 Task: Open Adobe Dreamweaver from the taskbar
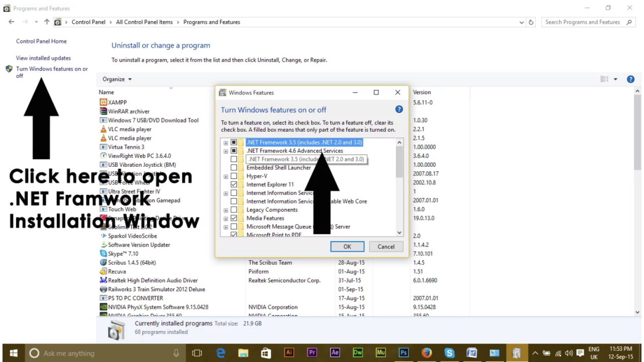[x=357, y=352]
